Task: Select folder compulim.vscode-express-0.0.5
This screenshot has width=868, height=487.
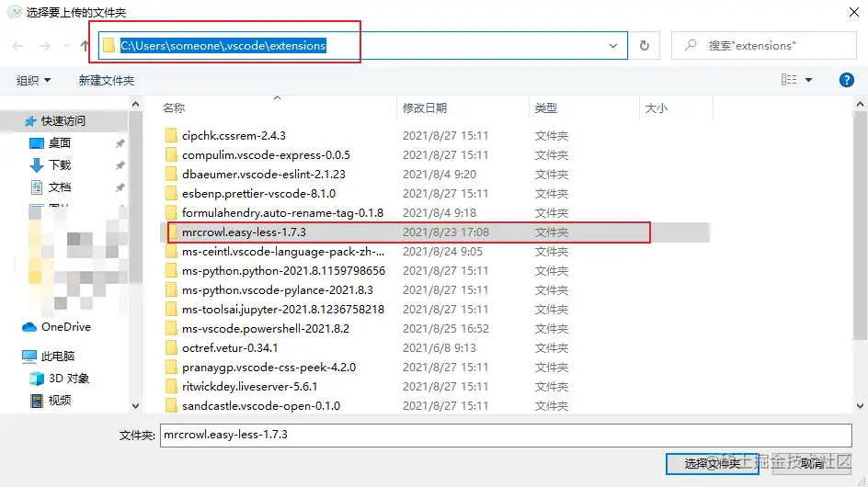Action: (x=266, y=155)
